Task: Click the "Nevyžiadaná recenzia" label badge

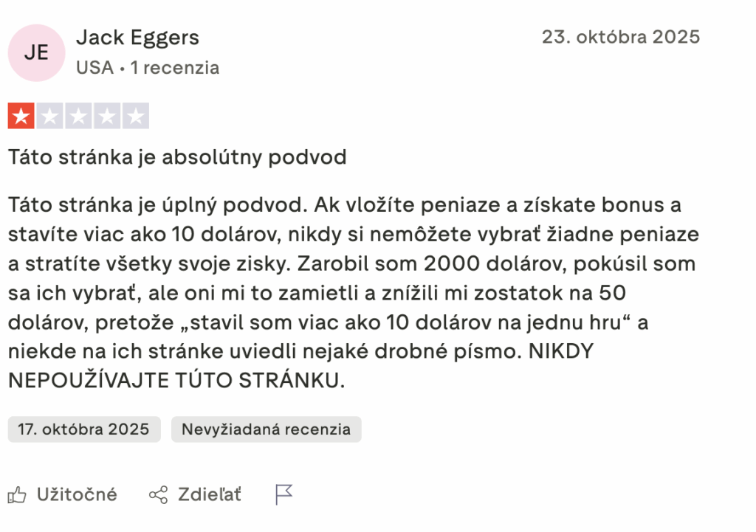Action: point(266,429)
